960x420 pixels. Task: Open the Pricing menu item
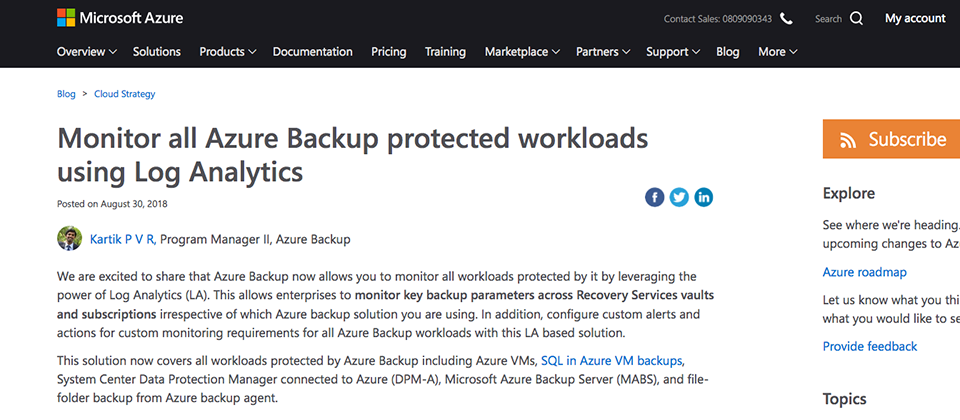[x=389, y=52]
